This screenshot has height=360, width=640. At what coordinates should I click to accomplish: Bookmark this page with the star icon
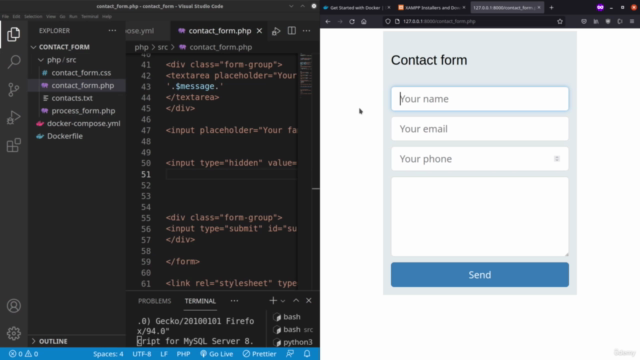[560, 22]
